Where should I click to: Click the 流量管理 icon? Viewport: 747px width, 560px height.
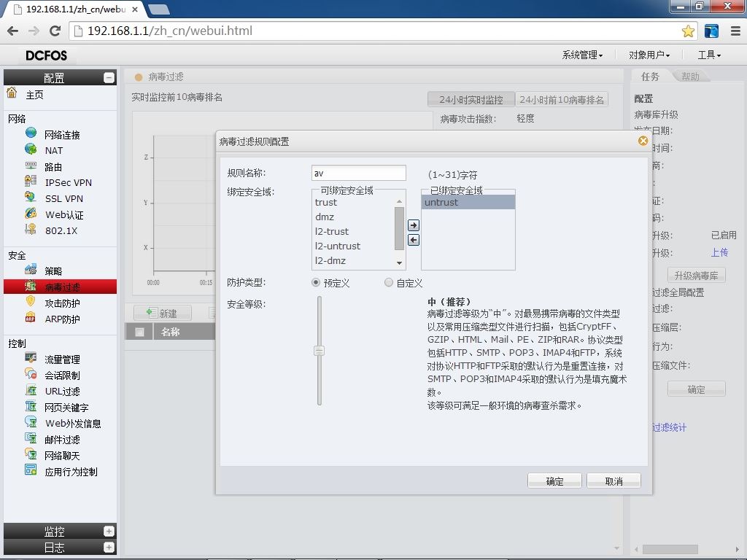(x=31, y=357)
